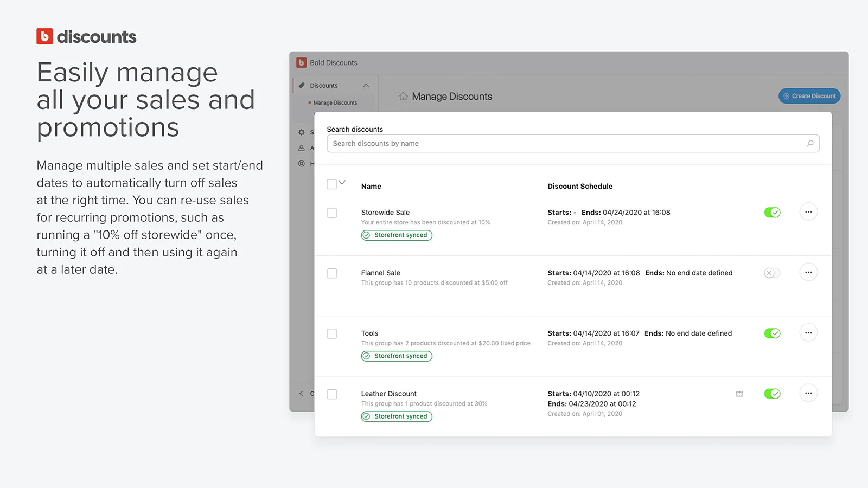Open more options for Storewide Sale

[x=808, y=212]
